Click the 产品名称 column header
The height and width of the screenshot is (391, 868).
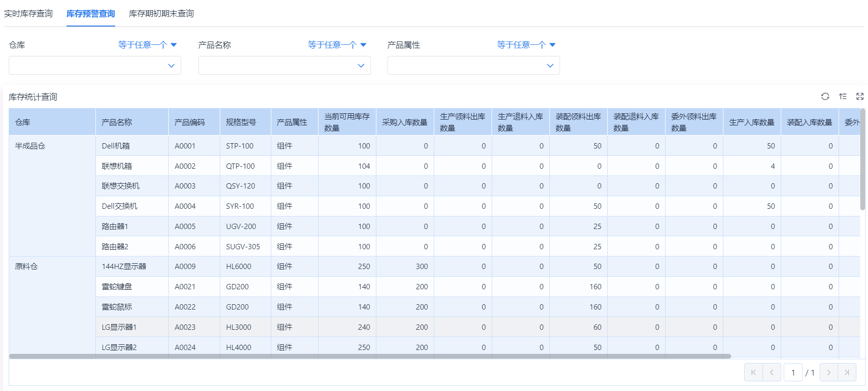pos(132,122)
